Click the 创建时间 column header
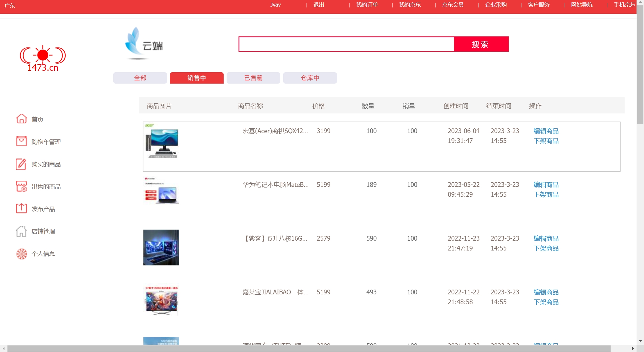The height and width of the screenshot is (352, 644). pos(456,106)
